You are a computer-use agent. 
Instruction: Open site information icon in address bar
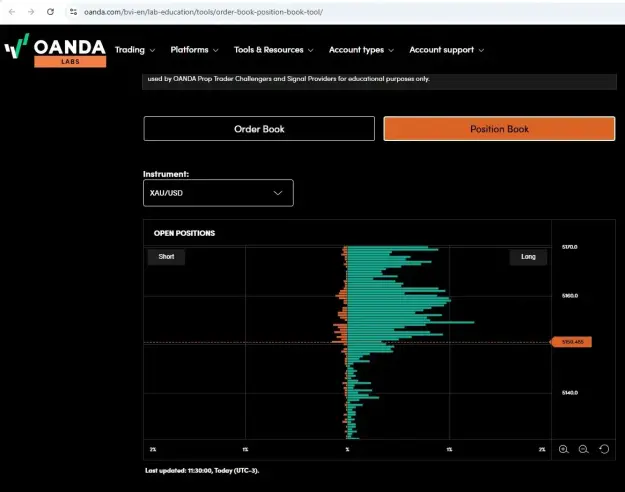point(73,12)
